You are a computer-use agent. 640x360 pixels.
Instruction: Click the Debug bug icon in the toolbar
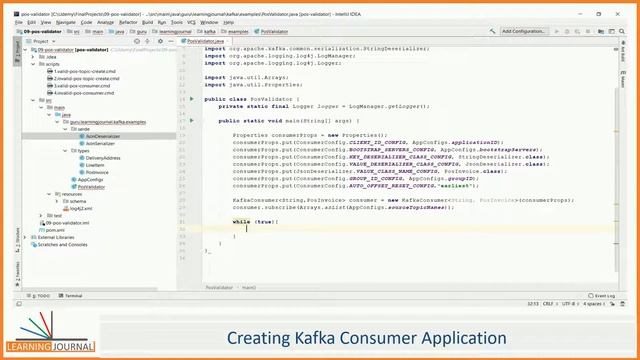tap(567, 31)
